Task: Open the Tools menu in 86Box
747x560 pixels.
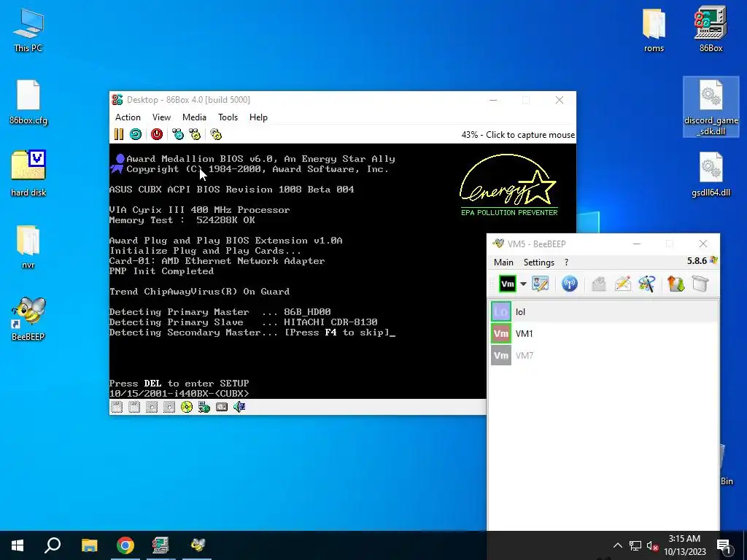Action: coord(228,117)
